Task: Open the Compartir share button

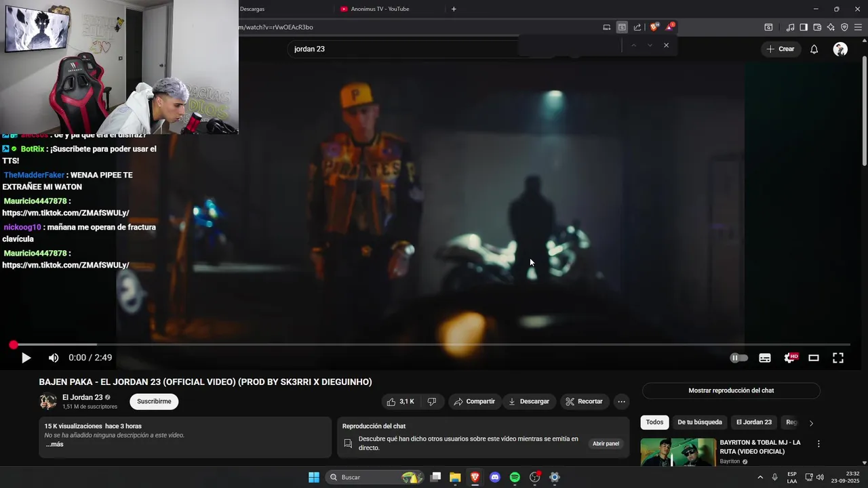Action: click(x=475, y=401)
